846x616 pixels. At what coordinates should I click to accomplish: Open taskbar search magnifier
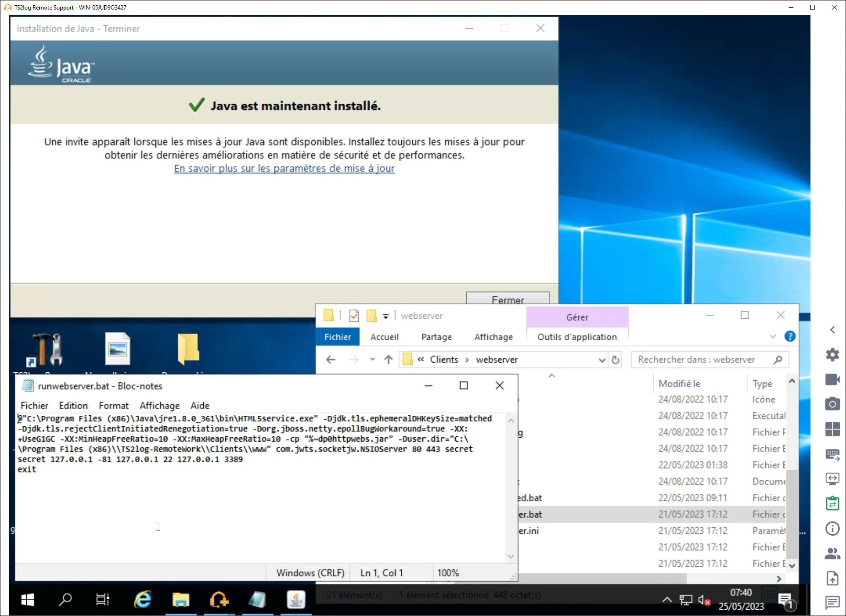tap(65, 600)
